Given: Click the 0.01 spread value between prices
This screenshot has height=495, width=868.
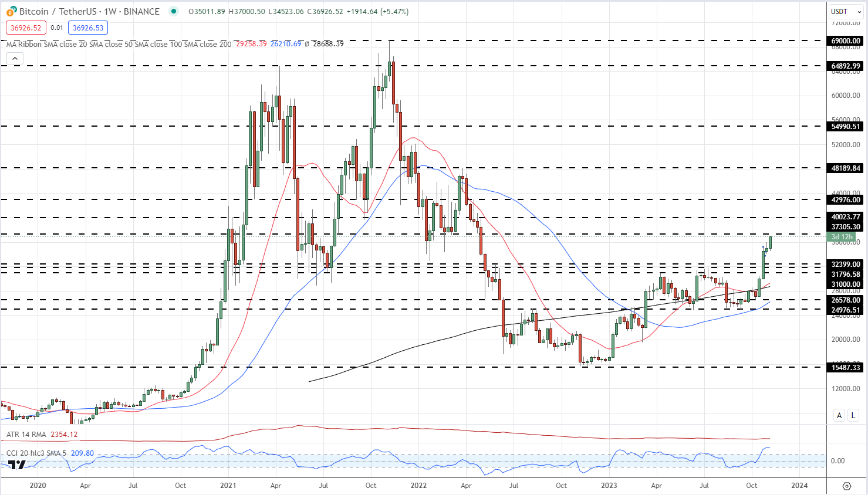Looking at the screenshot, I should point(57,28).
